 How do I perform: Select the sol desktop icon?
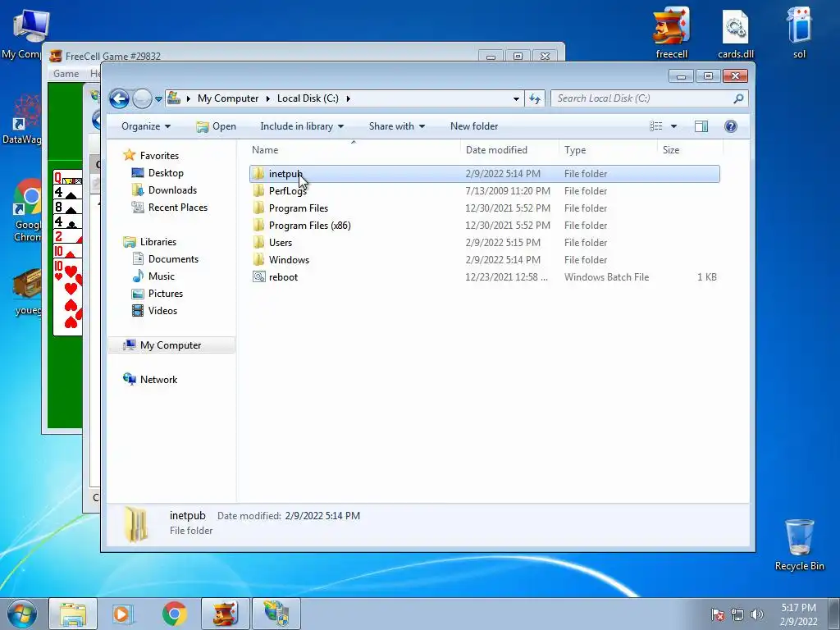[799, 33]
